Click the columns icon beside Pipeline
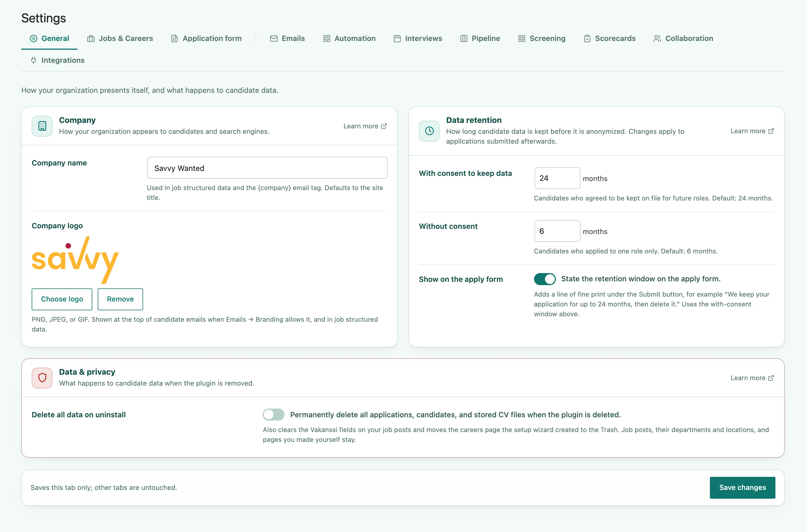The image size is (806, 532). (x=464, y=38)
